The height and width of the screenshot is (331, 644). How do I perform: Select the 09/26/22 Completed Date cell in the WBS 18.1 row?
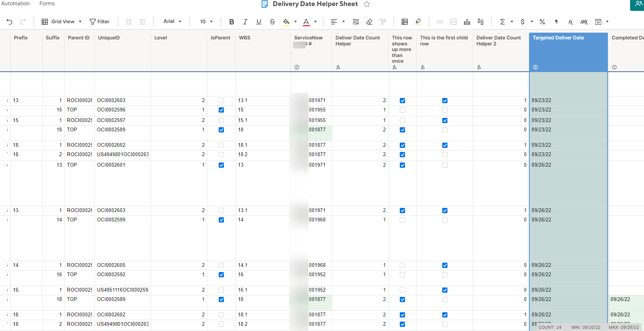point(626,315)
